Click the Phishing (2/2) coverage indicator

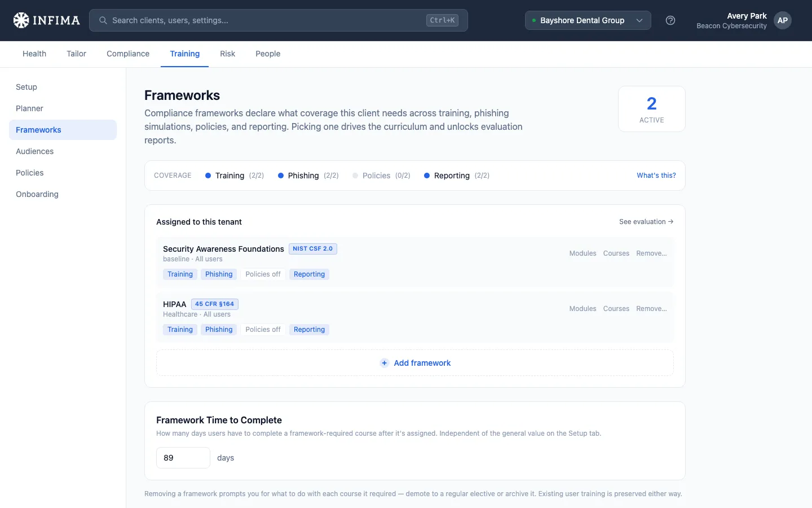pyautogui.click(x=308, y=176)
